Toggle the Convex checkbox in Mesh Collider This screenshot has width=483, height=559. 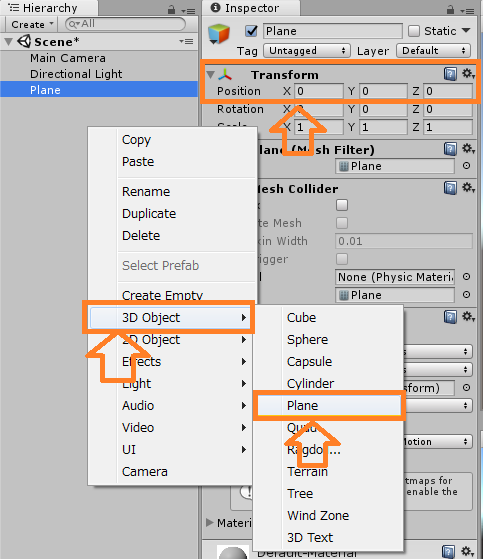(342, 205)
